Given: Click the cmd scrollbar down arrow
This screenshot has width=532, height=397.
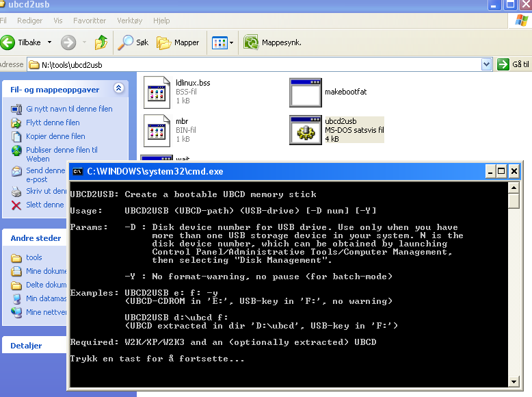Looking at the screenshot, I should (514, 382).
